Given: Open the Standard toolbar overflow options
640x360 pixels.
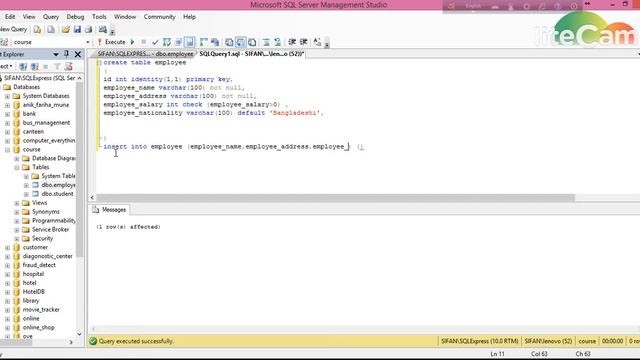Looking at the screenshot, I should (112, 31).
